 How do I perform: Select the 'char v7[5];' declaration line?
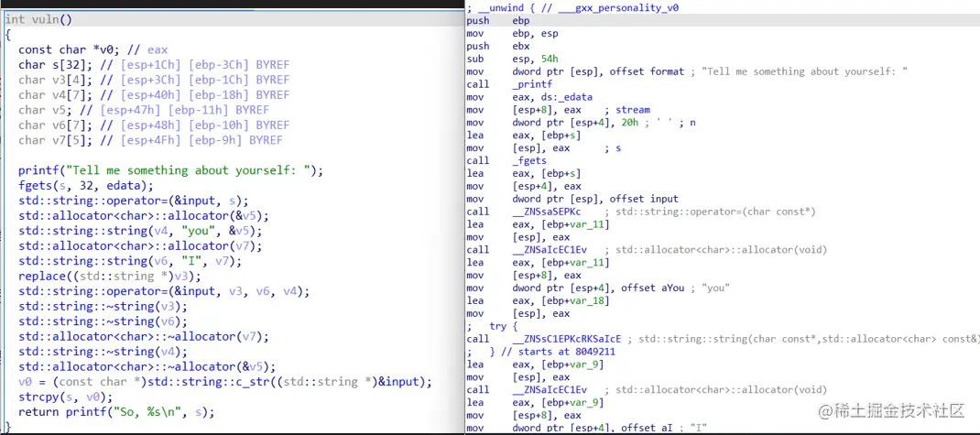(x=150, y=140)
